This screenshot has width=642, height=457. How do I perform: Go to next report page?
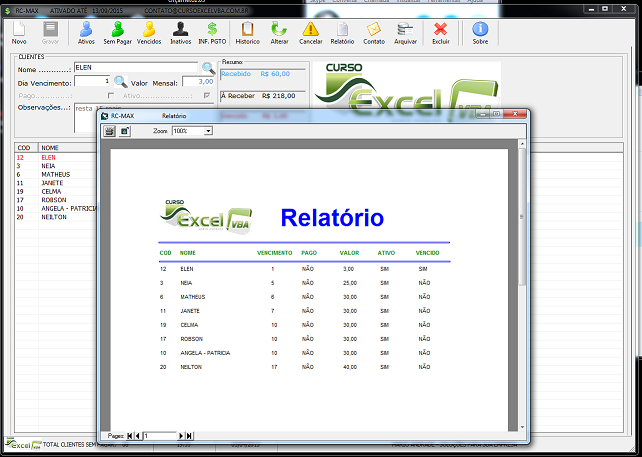(181, 436)
